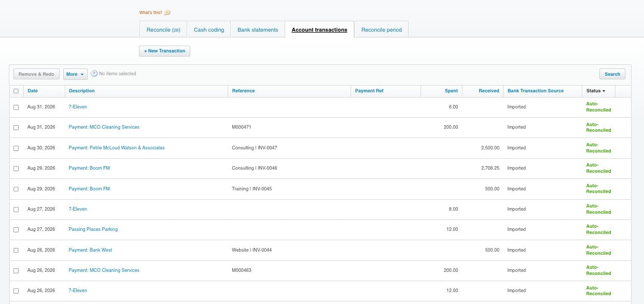644x304 pixels.
Task: Tick the select-all checkbox in table header
Action: (16, 91)
